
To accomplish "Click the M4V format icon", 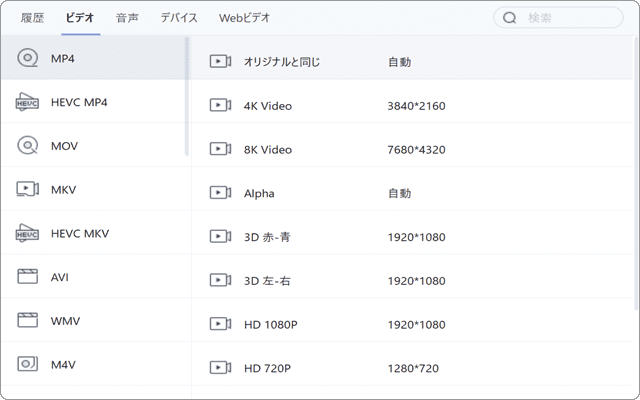I will (x=27, y=364).
